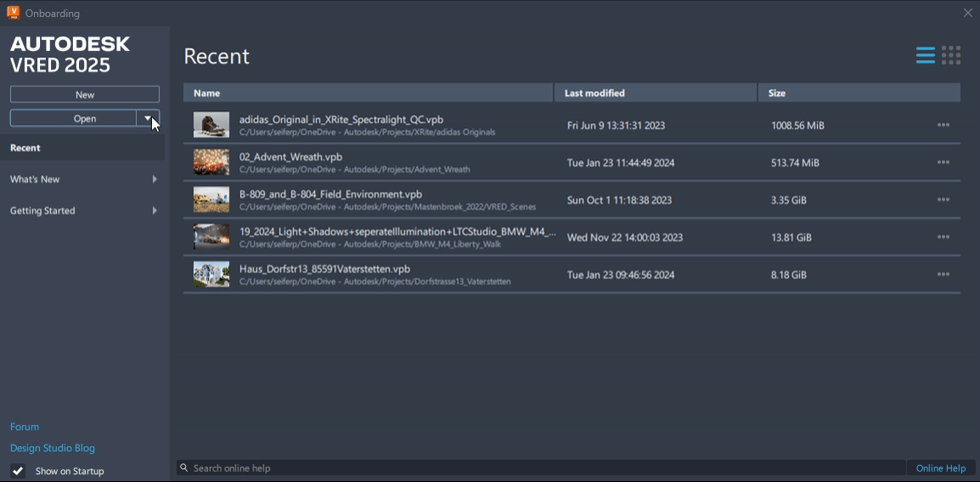Viewport: 980px width, 482px height.
Task: Click the date Tue Jan 23 09:46:56 2024
Action: [621, 275]
